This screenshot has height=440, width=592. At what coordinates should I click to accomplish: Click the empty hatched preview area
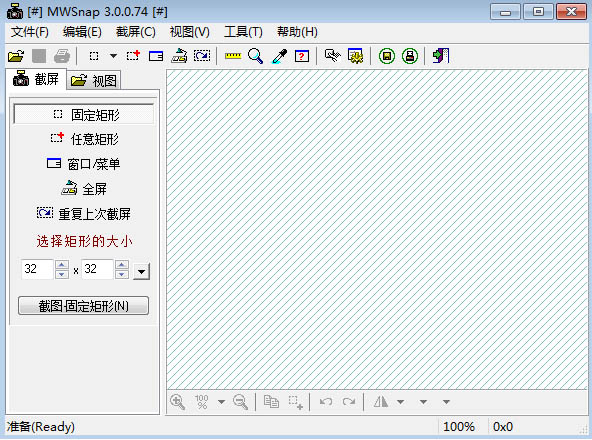(x=377, y=229)
